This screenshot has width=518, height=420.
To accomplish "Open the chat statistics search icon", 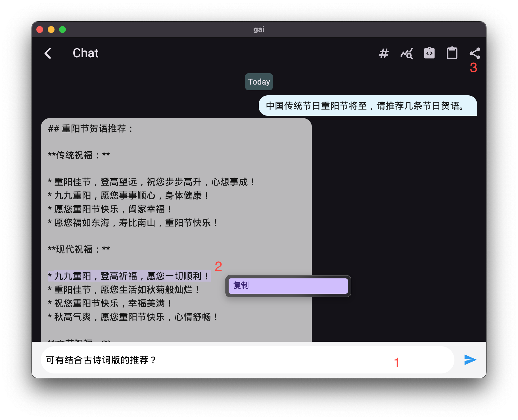I will (407, 53).
